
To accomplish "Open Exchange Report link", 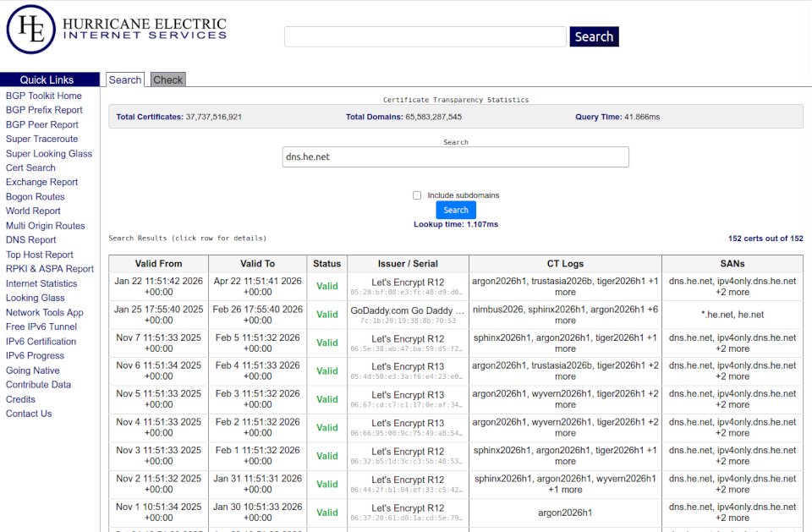I will (x=42, y=183).
